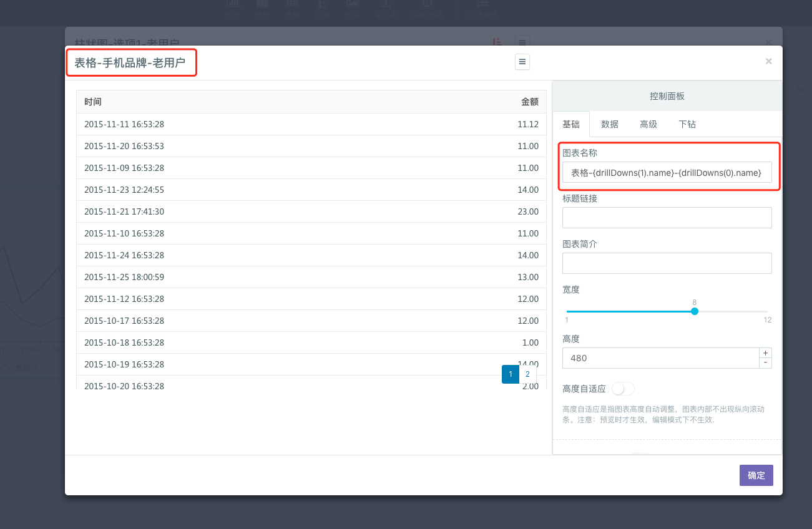
Task: Click the 宽度 slider handle at 8
Action: [x=695, y=311]
